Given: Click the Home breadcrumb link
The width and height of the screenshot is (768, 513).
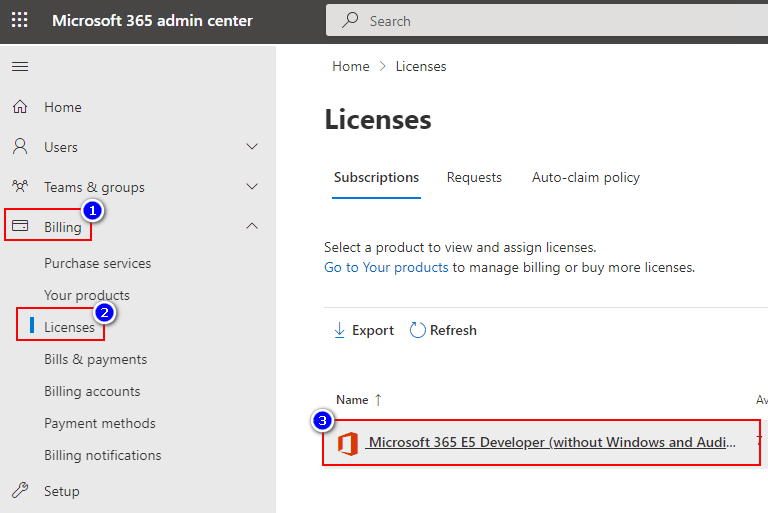Looking at the screenshot, I should pyautogui.click(x=351, y=66).
